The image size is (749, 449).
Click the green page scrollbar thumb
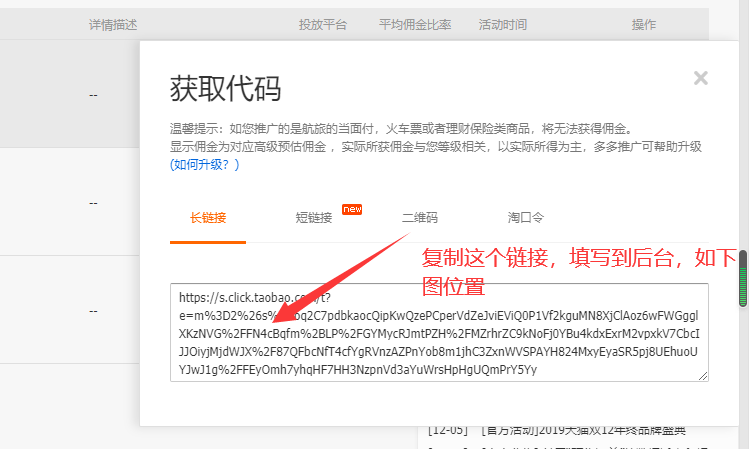coord(743,278)
